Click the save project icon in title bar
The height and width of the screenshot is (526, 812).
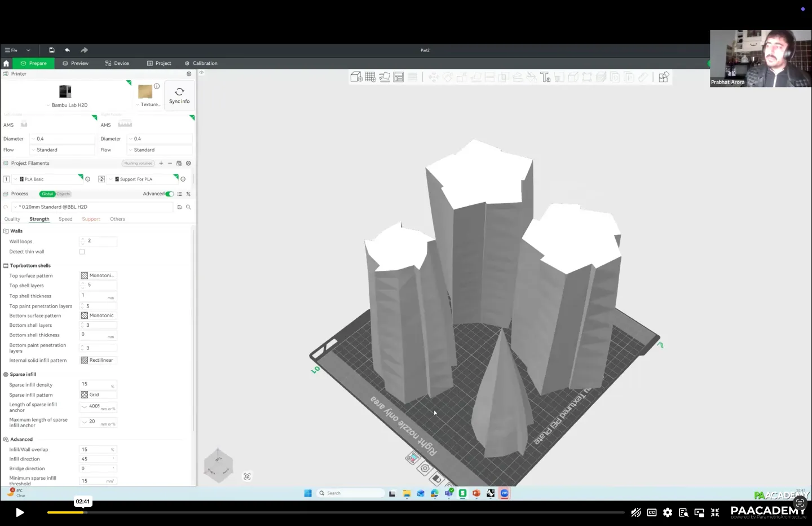coord(51,50)
